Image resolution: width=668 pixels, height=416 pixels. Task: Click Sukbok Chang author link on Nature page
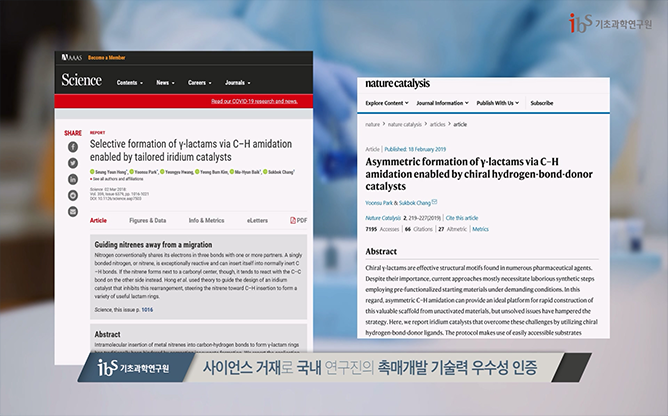point(415,203)
